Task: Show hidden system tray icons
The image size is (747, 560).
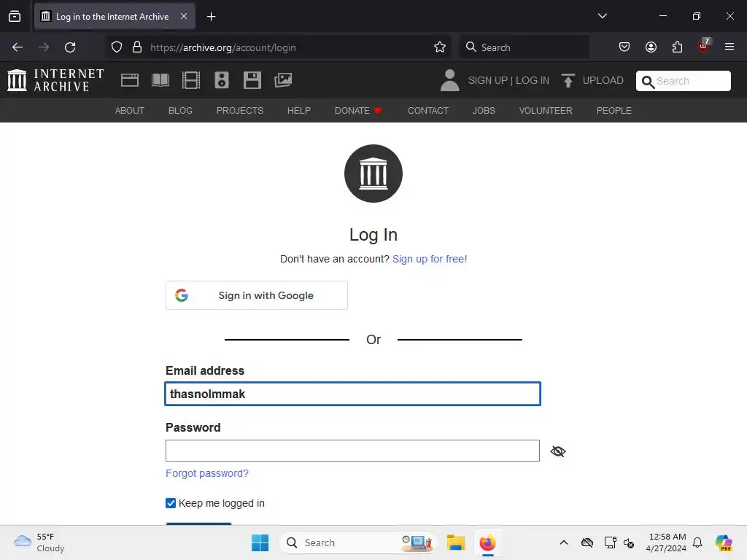Action: coord(564,542)
